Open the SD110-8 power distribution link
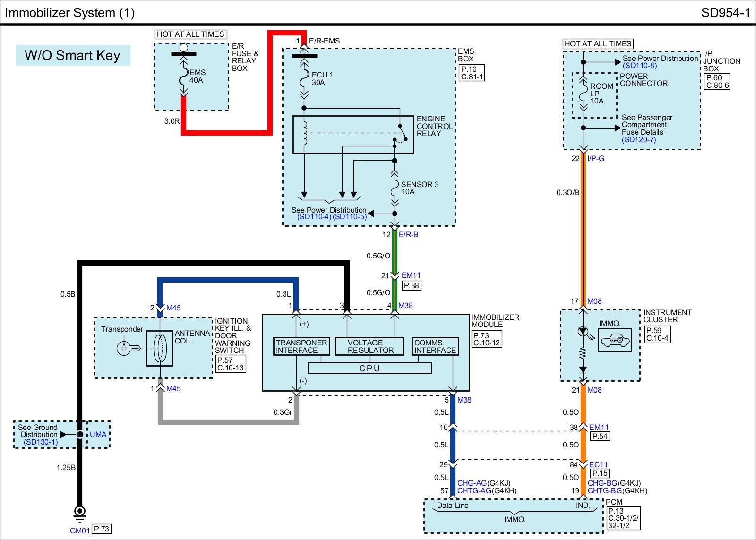This screenshot has height=540, width=756. point(639,66)
